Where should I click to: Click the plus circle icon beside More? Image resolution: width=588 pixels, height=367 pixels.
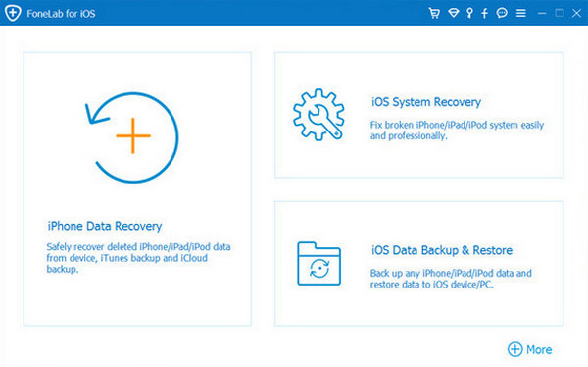click(x=514, y=349)
